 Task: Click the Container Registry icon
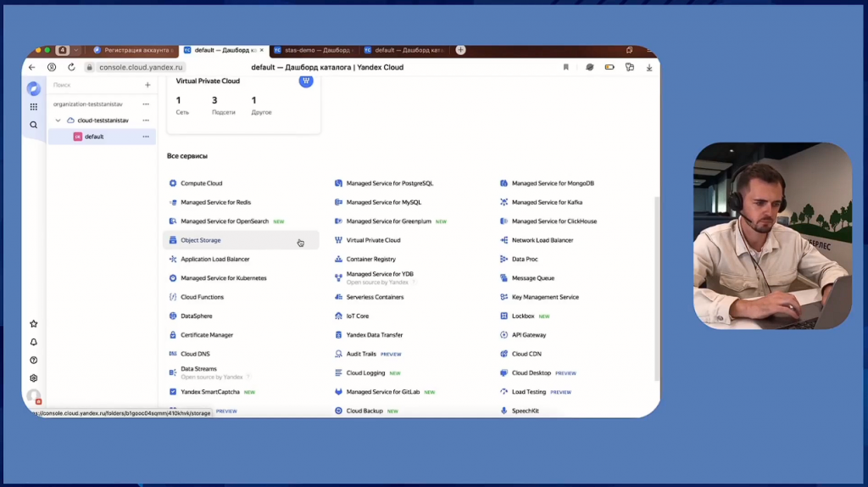click(x=338, y=260)
